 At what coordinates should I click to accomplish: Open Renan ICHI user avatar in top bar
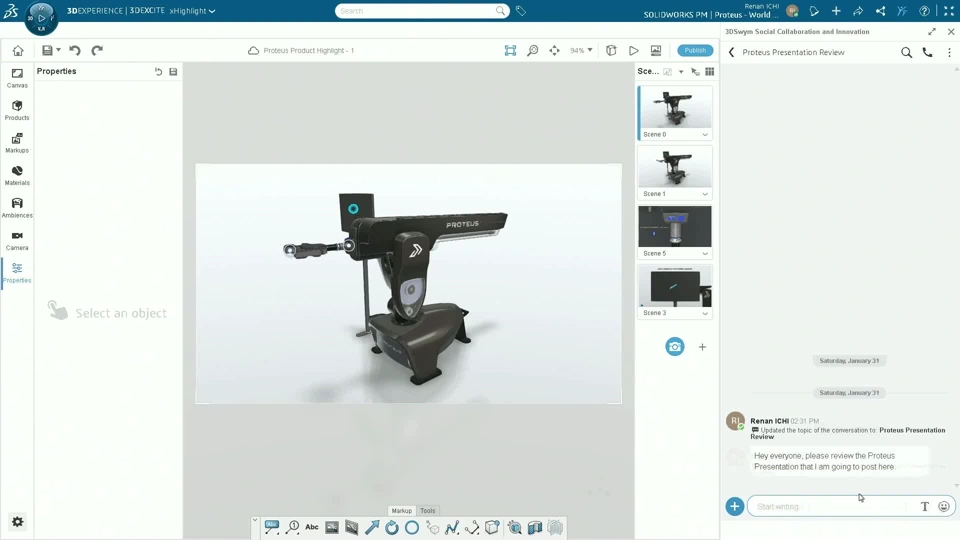point(792,11)
